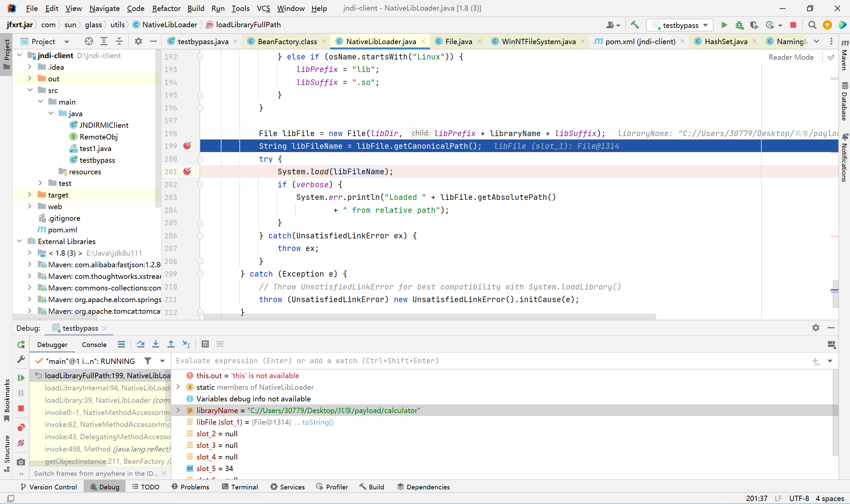Expand all in Project panel
Image resolution: width=850 pixels, height=504 pixels.
pos(104,42)
